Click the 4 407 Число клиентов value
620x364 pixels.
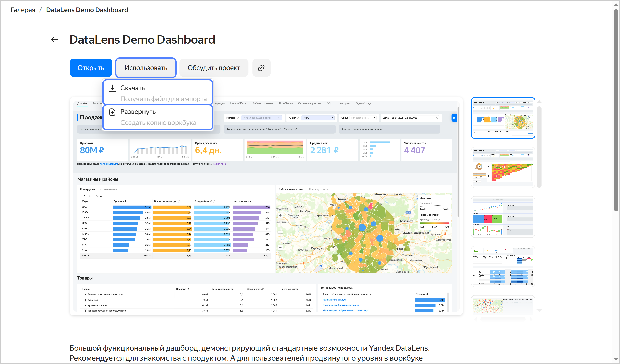tap(415, 150)
